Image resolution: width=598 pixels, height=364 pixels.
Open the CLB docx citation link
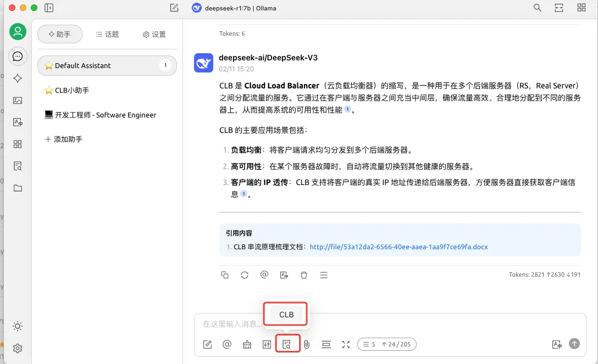[x=398, y=247]
